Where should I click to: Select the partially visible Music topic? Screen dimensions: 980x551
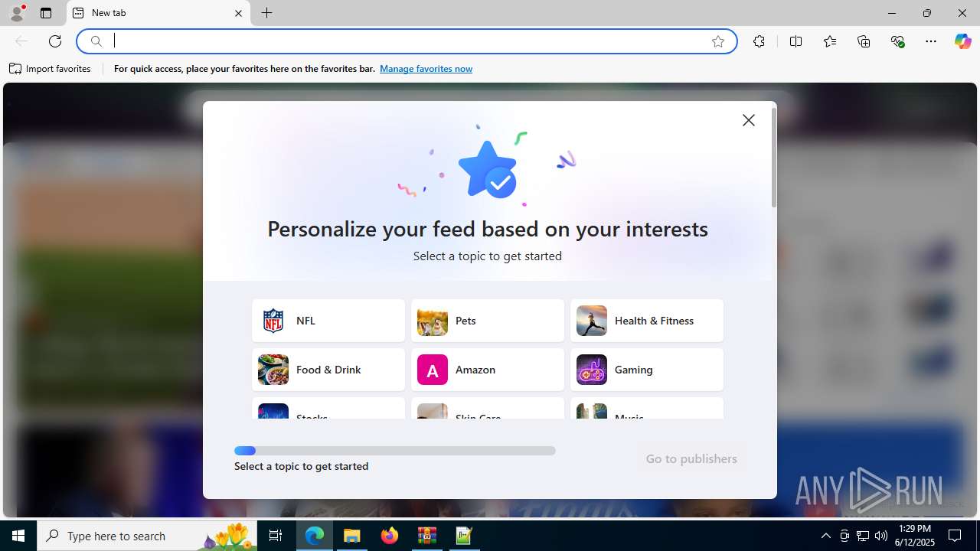[647, 409]
